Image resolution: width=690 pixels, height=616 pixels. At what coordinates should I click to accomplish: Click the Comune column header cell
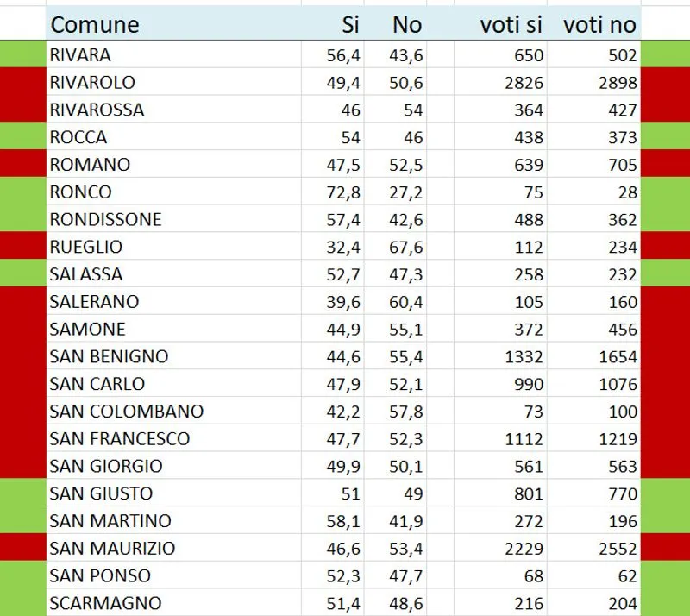pyautogui.click(x=172, y=25)
